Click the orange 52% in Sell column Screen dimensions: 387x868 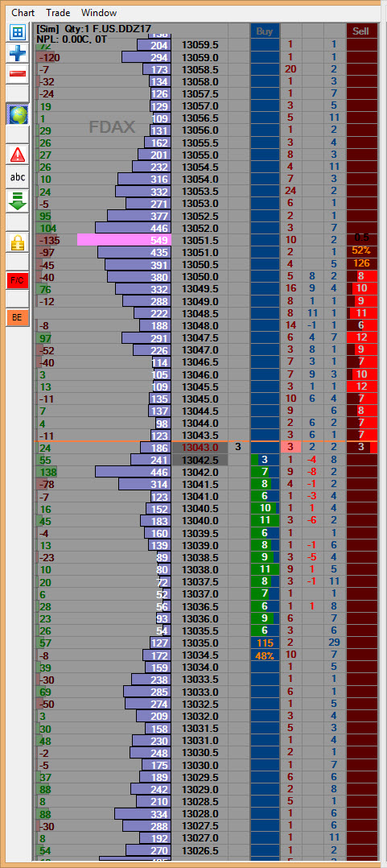tap(361, 250)
